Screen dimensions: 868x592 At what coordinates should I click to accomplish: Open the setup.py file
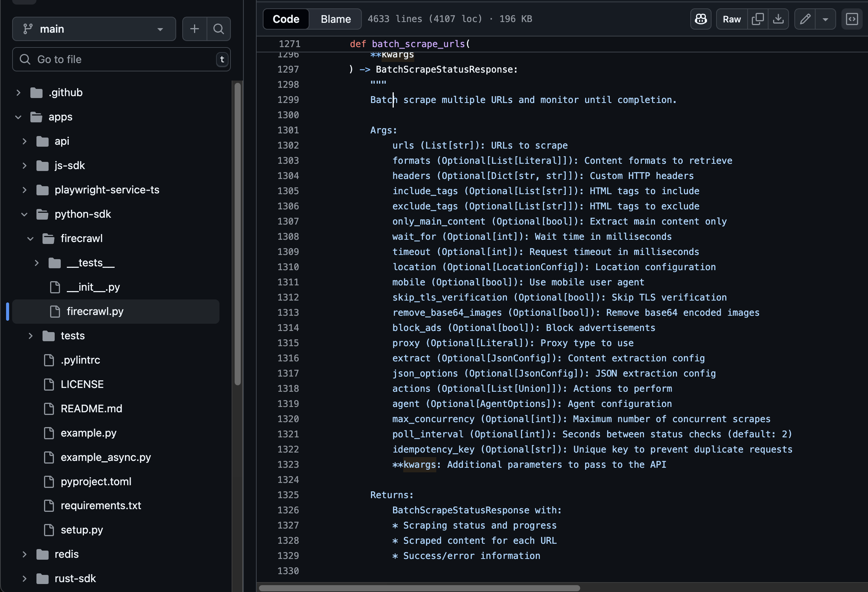[82, 530]
